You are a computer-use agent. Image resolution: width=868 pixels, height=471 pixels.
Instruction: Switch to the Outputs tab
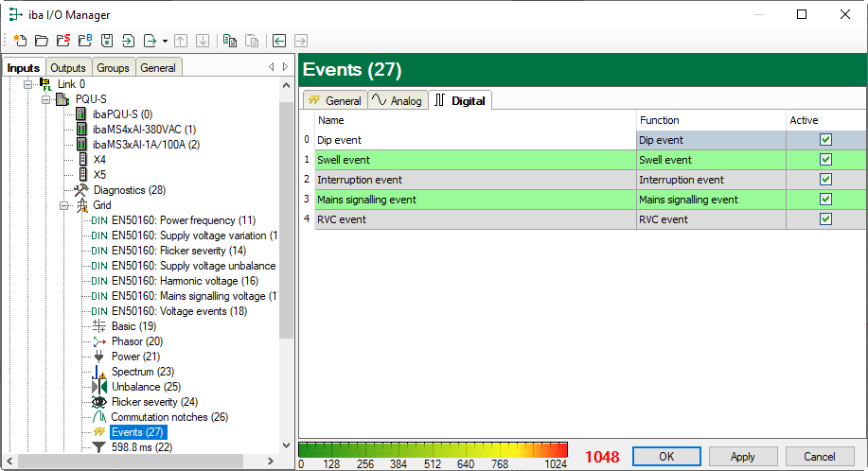[x=68, y=68]
